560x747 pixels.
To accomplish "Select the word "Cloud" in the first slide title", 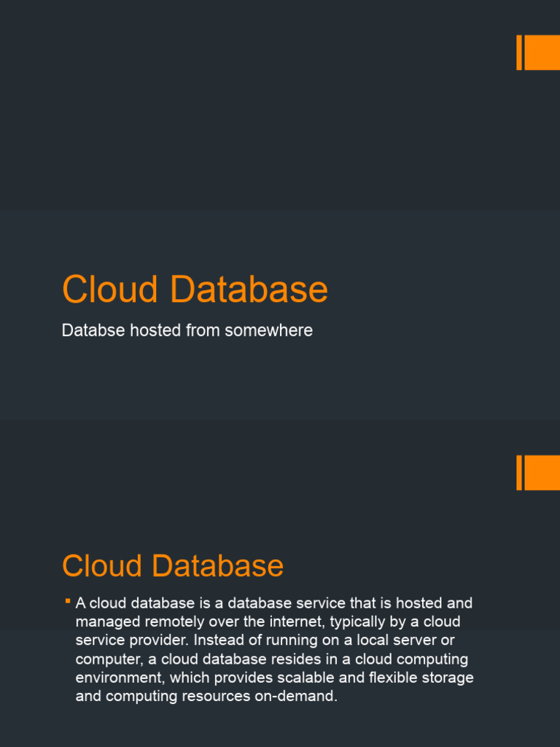I will click(x=110, y=290).
